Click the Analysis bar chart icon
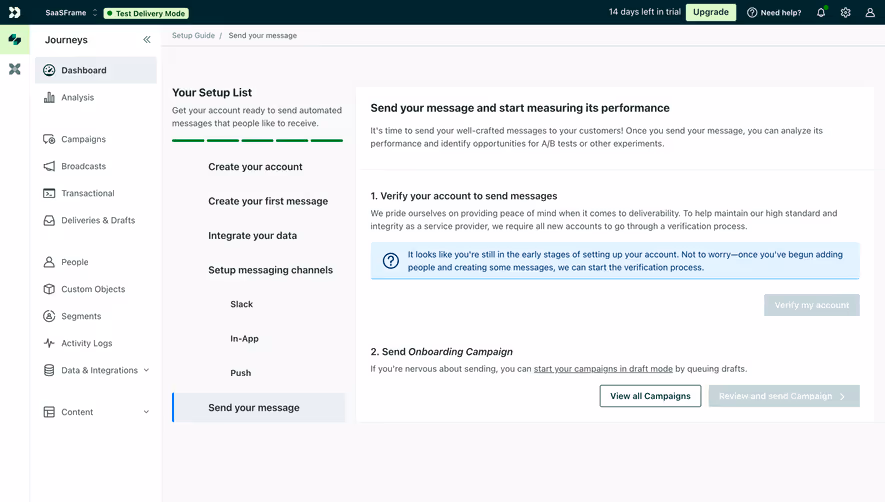 pyautogui.click(x=49, y=97)
